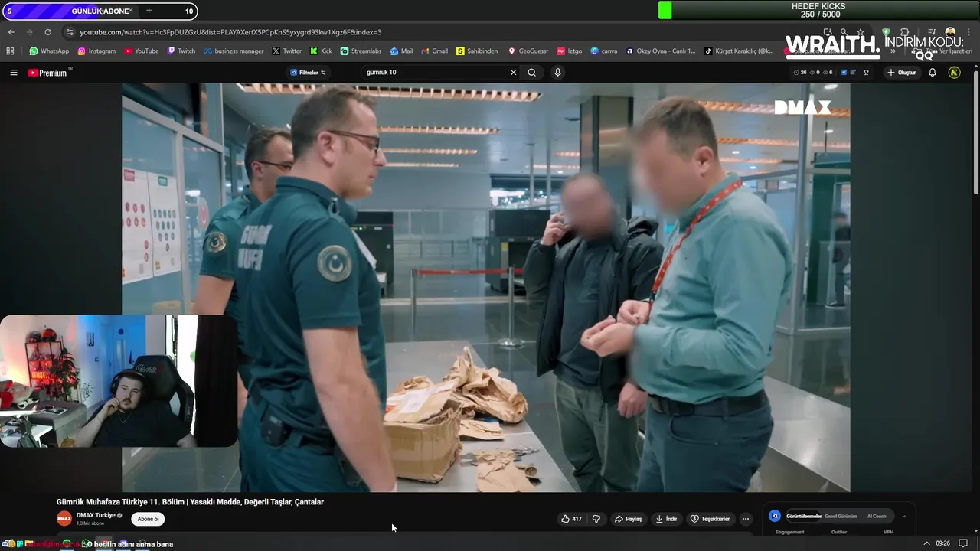The width and height of the screenshot is (980, 551).
Task: Open the business manager bookmark
Action: click(234, 51)
